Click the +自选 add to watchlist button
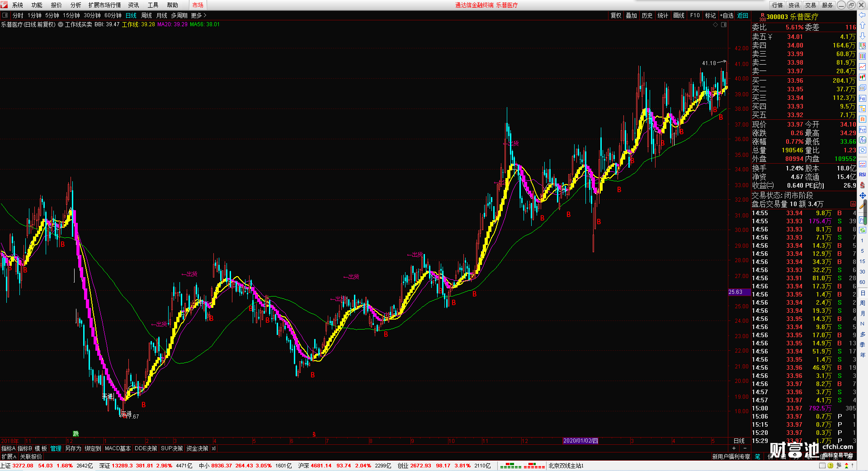Viewport: 868px width, 471px height. coord(726,15)
